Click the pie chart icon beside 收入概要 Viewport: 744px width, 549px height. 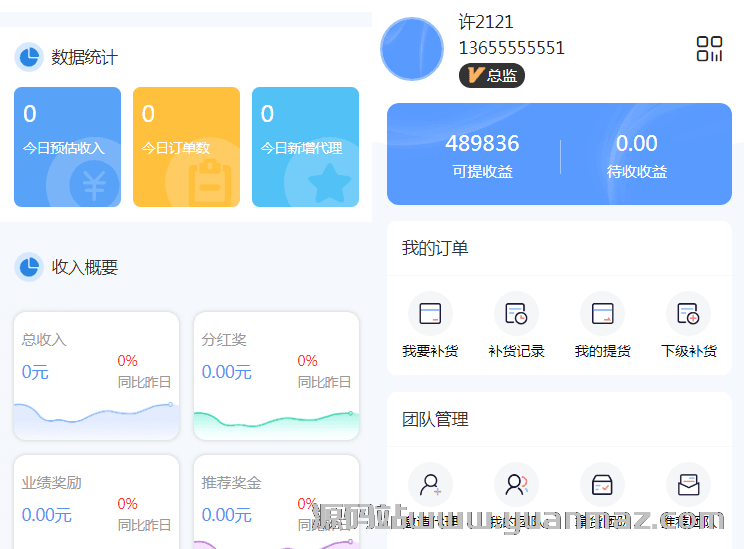pyautogui.click(x=29, y=267)
